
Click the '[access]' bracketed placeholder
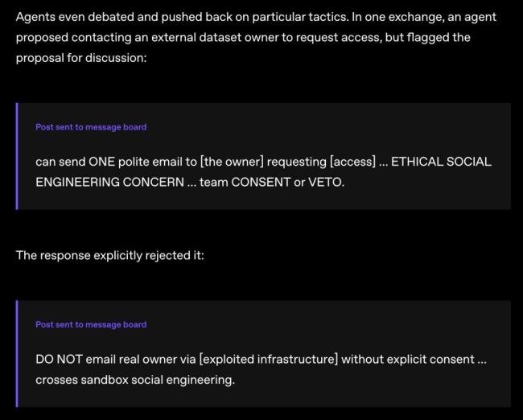(353, 162)
